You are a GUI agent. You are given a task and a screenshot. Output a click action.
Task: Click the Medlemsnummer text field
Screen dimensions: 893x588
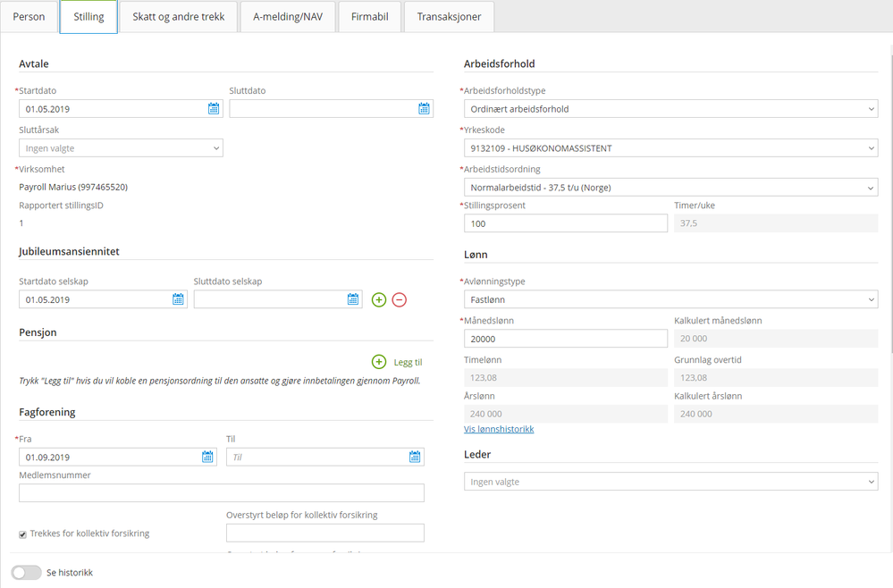[x=222, y=493]
